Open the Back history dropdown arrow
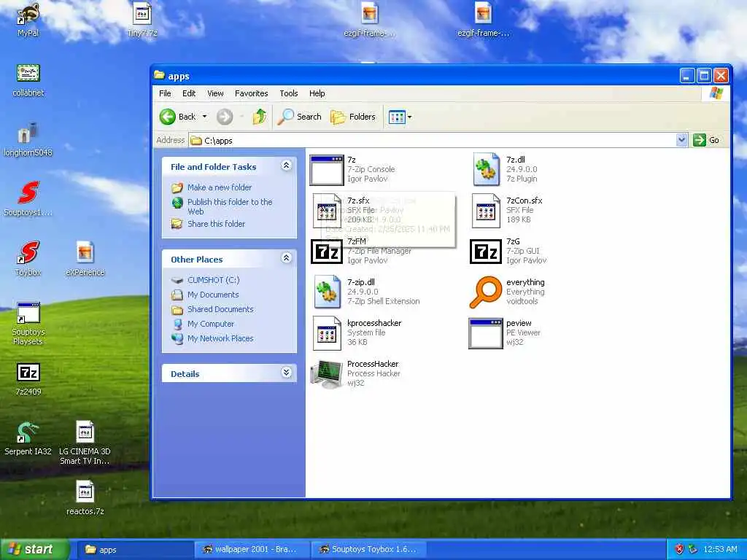The image size is (747, 560). tap(205, 117)
